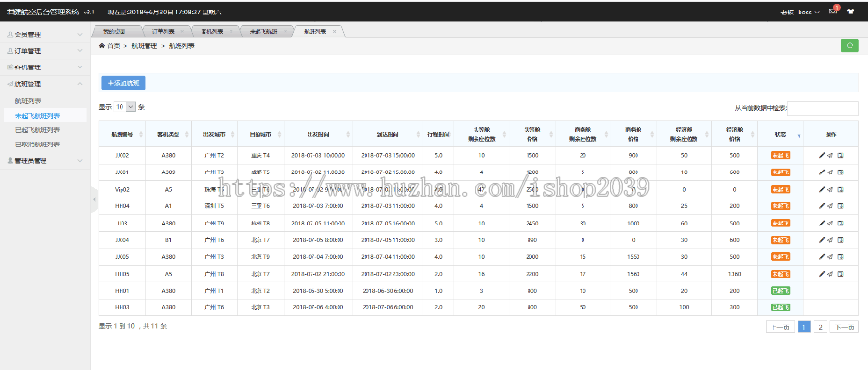
Task: Click the t-shirt skin icon in header
Action: (x=851, y=12)
